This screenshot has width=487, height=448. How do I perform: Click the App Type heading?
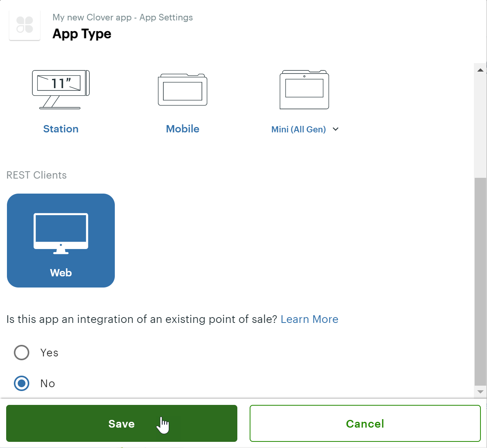pyautogui.click(x=82, y=34)
